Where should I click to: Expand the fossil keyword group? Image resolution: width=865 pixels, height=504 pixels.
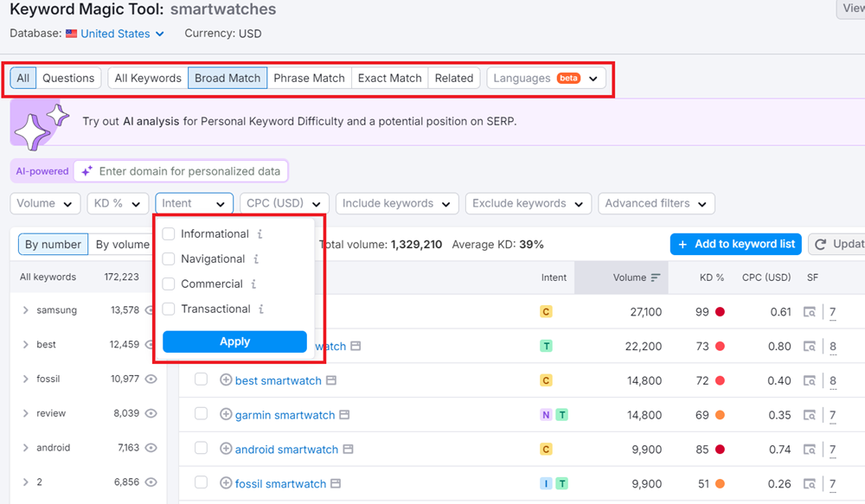click(25, 379)
